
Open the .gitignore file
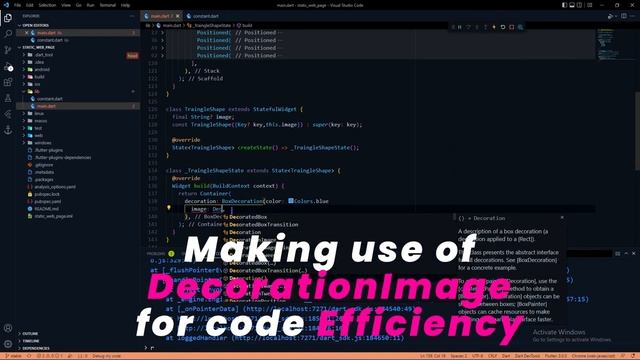(78, 165)
